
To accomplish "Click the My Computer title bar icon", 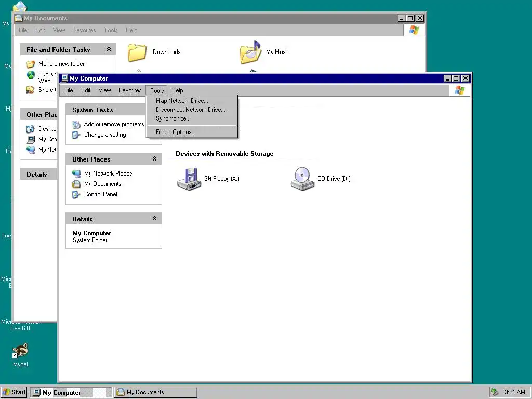I will (64, 78).
